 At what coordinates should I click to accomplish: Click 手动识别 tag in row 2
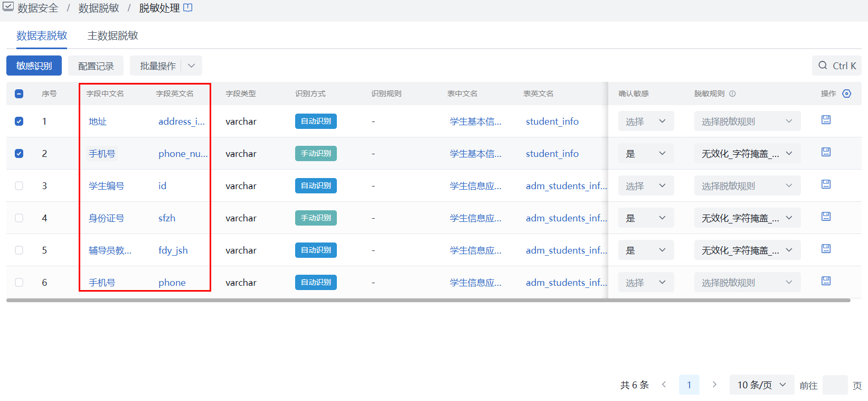click(316, 153)
